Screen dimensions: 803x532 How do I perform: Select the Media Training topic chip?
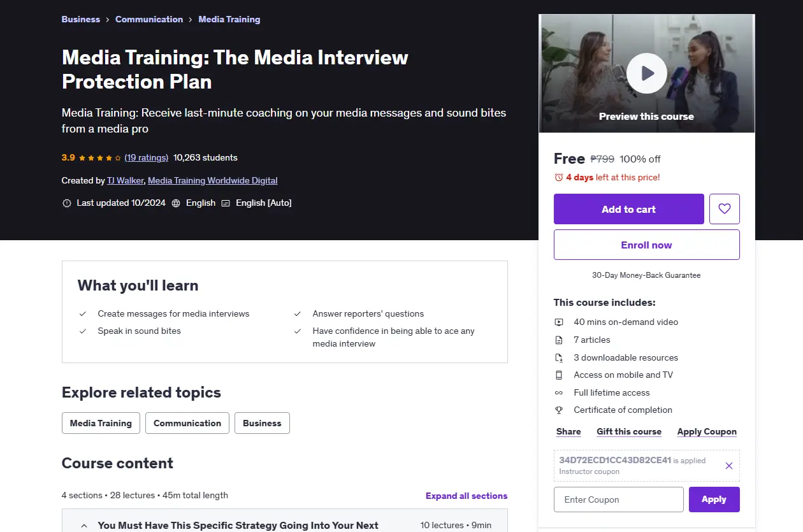[x=101, y=423]
